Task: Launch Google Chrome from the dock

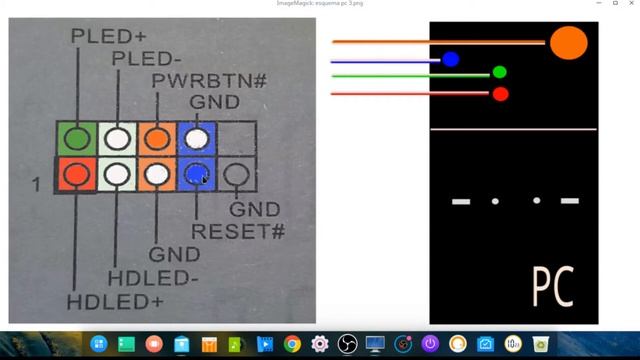Action: (x=292, y=344)
